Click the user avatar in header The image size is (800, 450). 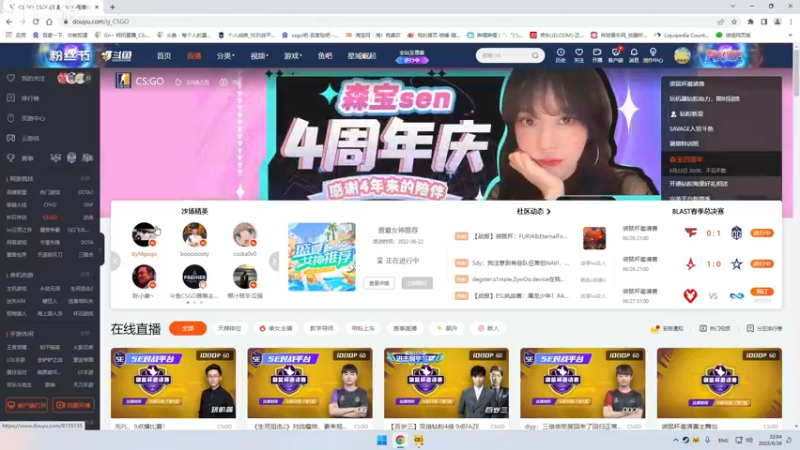[682, 55]
